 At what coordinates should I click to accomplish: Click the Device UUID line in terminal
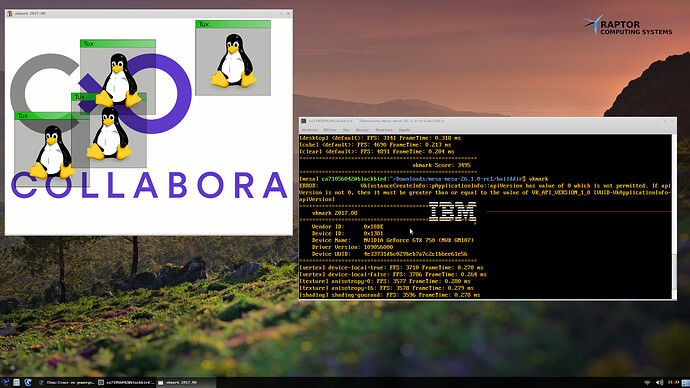click(389, 254)
